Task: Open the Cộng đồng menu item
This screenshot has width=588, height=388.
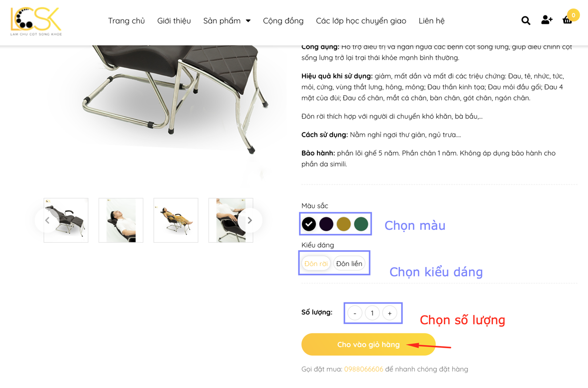Action: click(x=283, y=20)
